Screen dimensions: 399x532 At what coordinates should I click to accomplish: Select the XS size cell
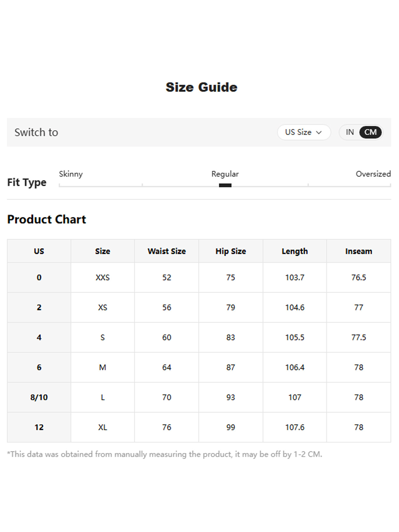click(103, 307)
